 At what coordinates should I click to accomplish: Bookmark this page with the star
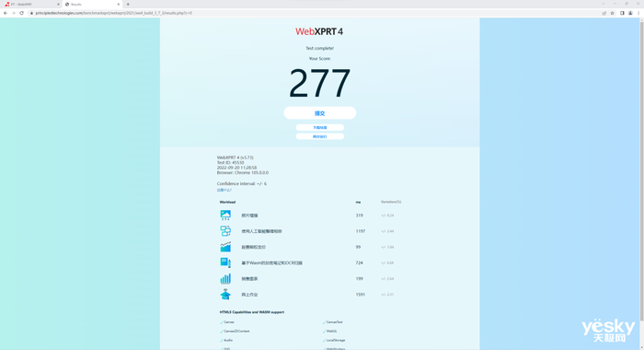pyautogui.click(x=613, y=13)
